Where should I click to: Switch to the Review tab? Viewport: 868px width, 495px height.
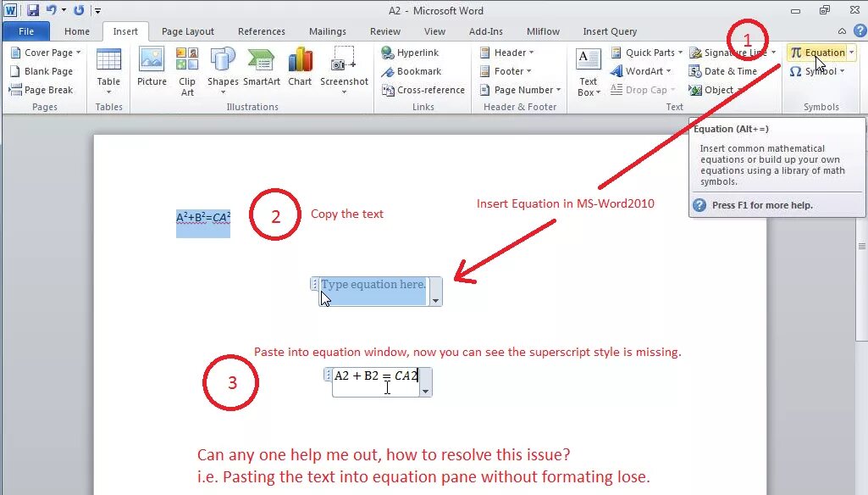(384, 31)
